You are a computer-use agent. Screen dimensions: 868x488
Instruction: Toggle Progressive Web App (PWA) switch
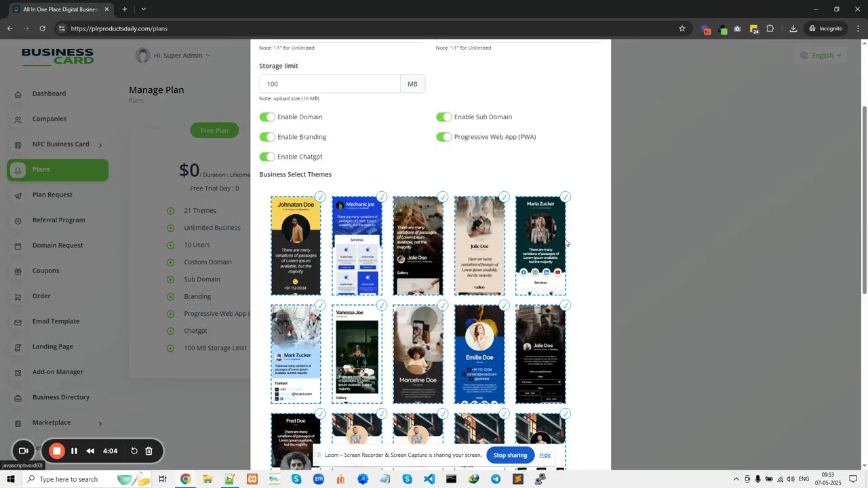444,137
